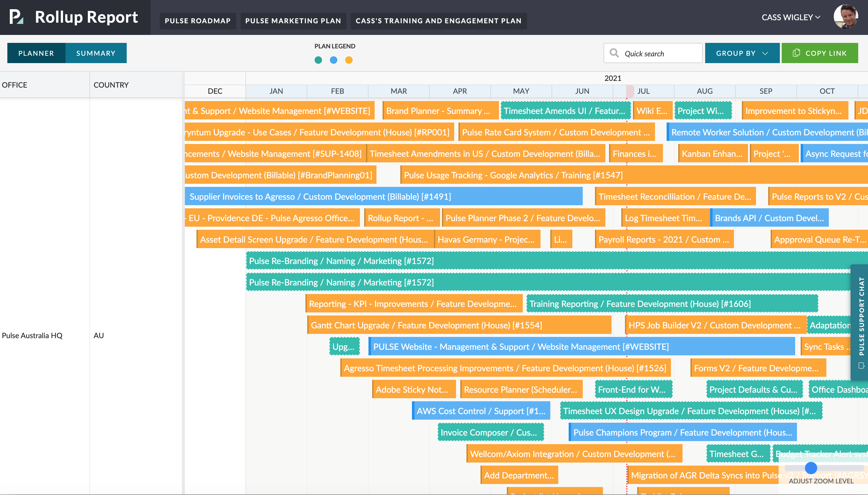Image resolution: width=868 pixels, height=495 pixels.
Task: Open Havas Germany - Projec... bar
Action: pos(487,239)
